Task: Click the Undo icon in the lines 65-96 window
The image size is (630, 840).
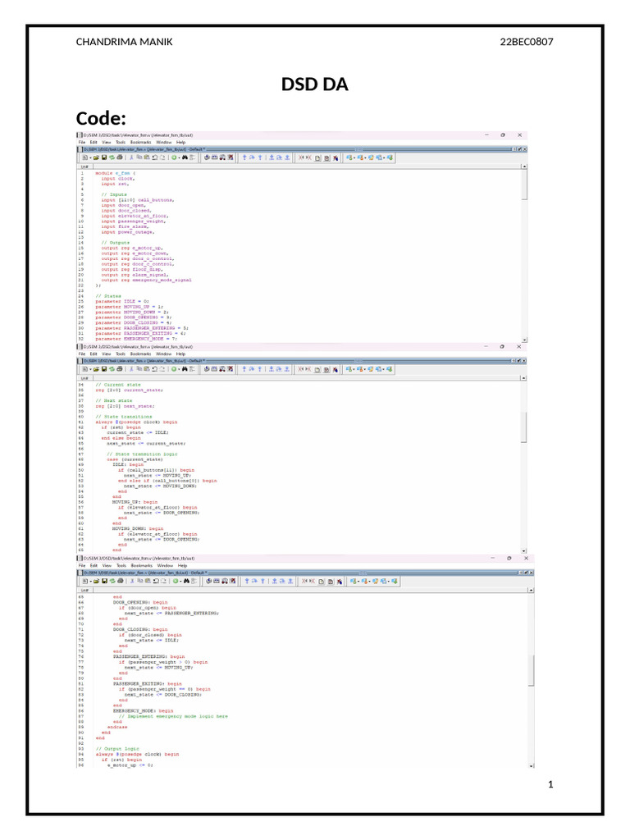Action: click(155, 582)
